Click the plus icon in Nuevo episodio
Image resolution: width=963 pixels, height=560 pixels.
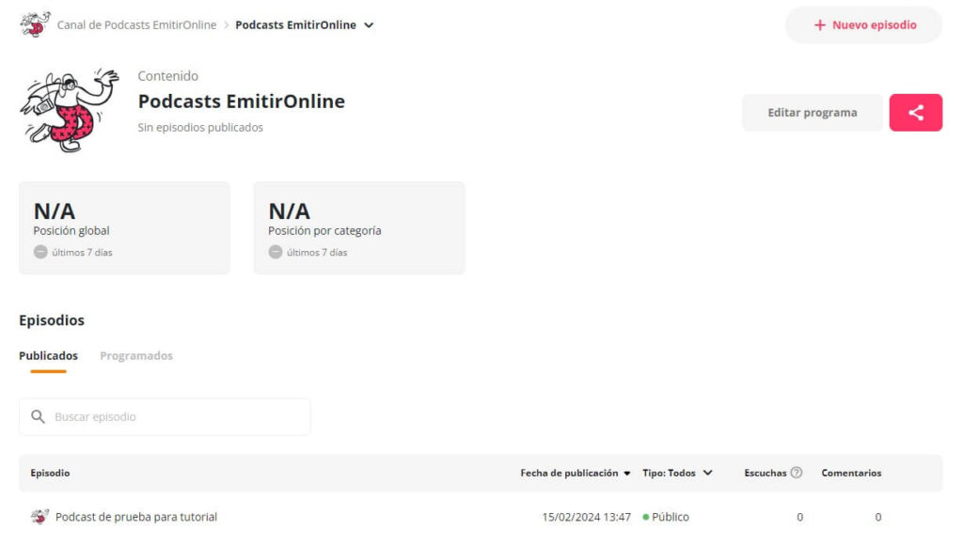(819, 25)
